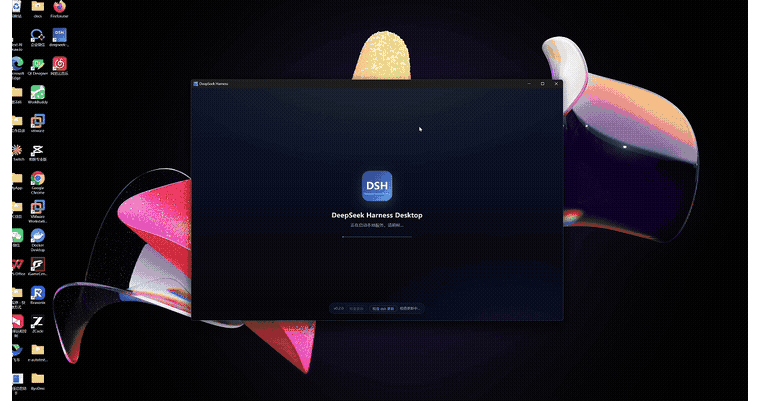Click the 'DeepSeek Harness' window title text
The image size is (760, 401).
(x=214, y=84)
